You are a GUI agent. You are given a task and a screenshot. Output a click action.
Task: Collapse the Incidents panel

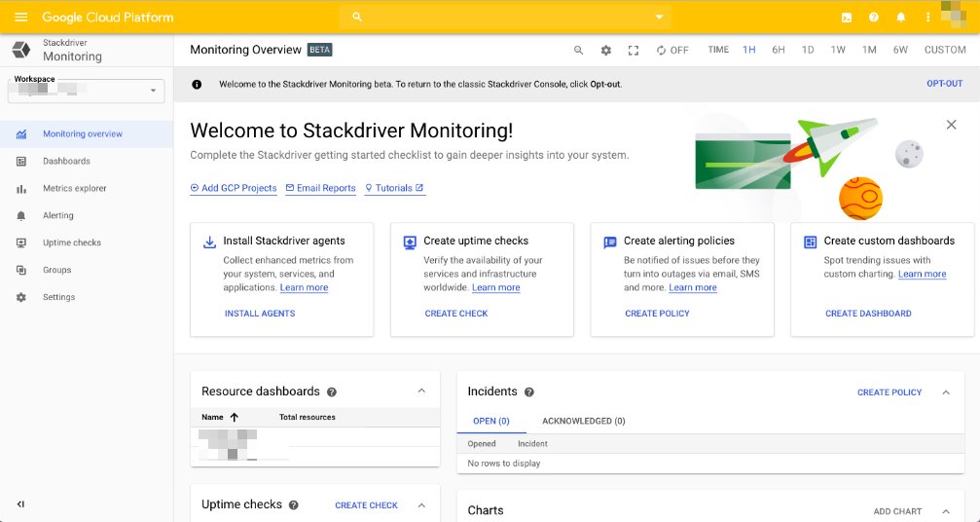946,392
